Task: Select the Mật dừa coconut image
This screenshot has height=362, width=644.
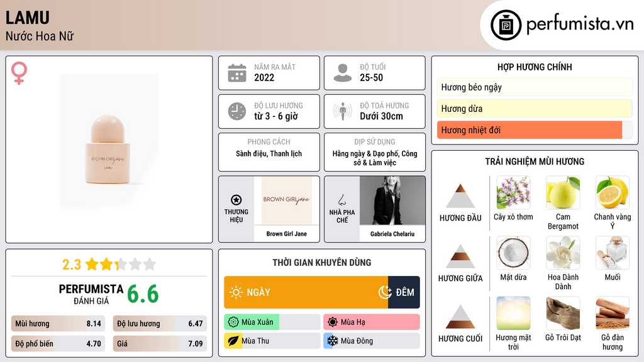Action: pyautogui.click(x=513, y=253)
